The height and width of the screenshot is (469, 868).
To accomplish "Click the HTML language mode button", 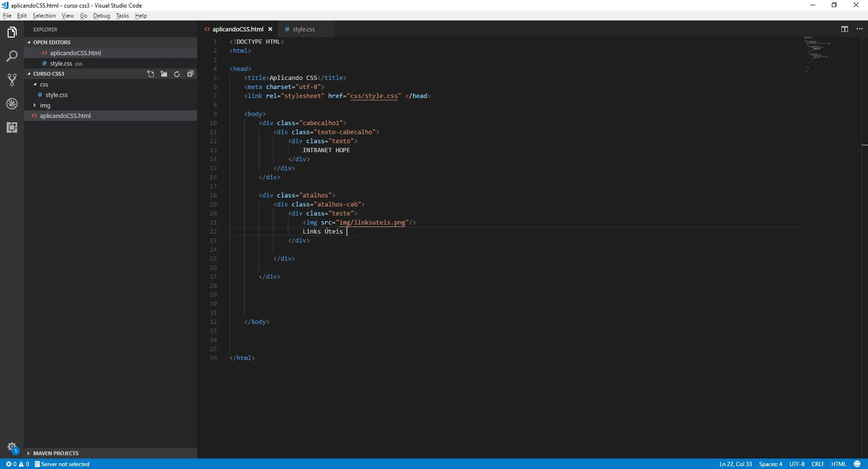I will click(838, 464).
